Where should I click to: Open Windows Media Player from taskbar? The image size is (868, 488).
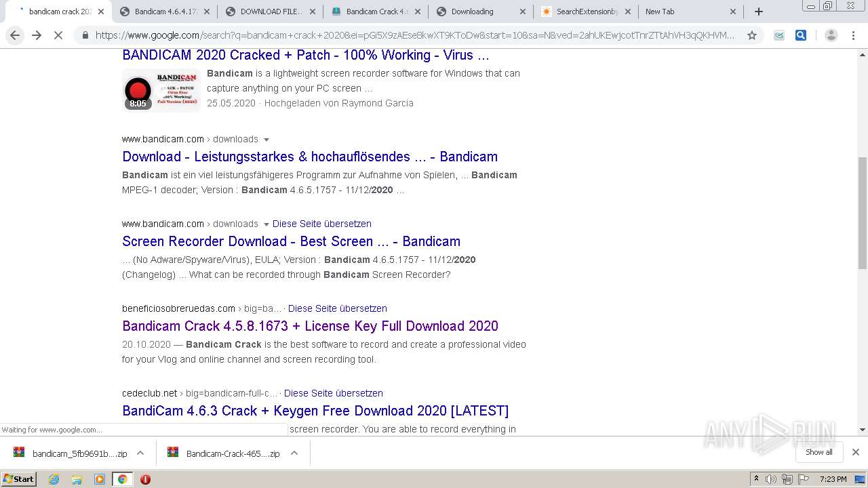[x=100, y=479]
